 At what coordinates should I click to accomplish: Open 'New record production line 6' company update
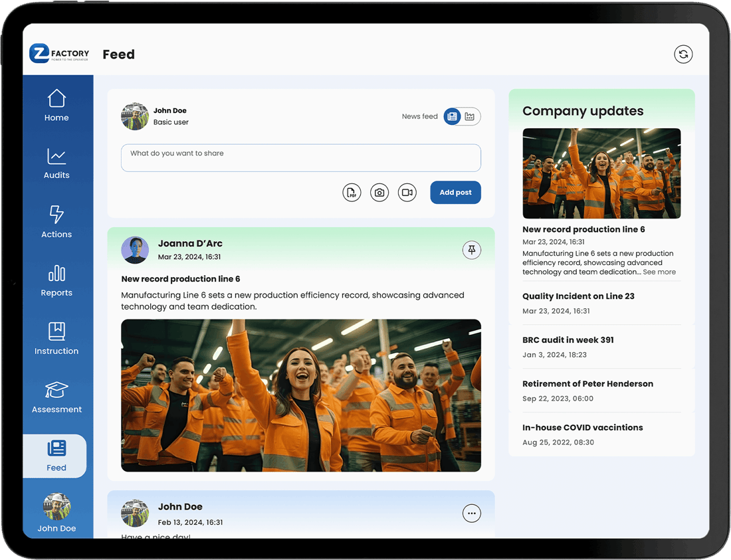pyautogui.click(x=583, y=229)
